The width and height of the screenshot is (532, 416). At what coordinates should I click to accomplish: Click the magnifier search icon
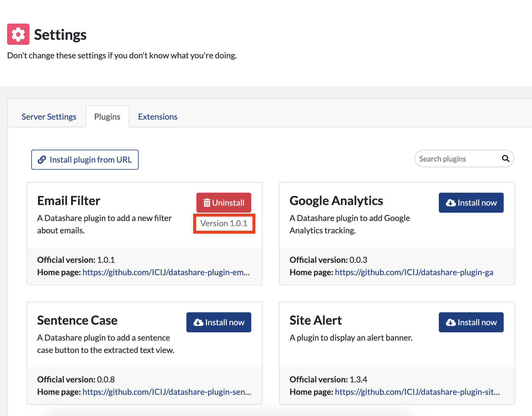505,159
